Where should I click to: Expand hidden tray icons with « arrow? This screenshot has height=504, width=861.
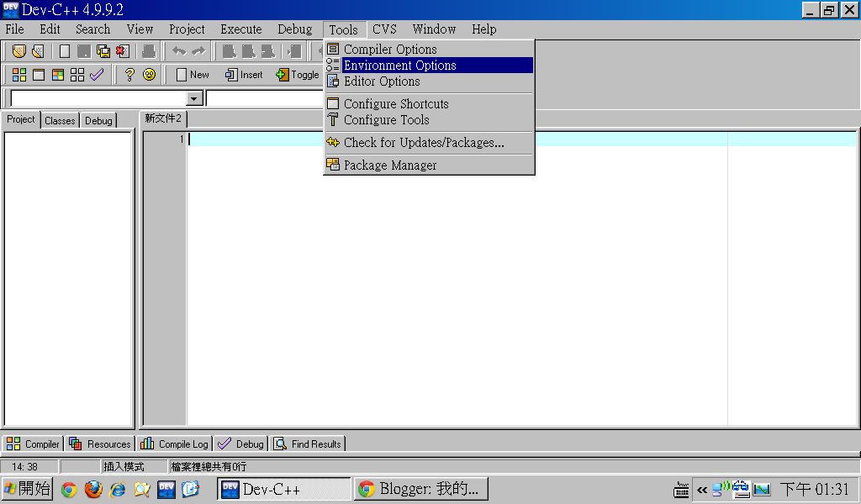click(702, 489)
